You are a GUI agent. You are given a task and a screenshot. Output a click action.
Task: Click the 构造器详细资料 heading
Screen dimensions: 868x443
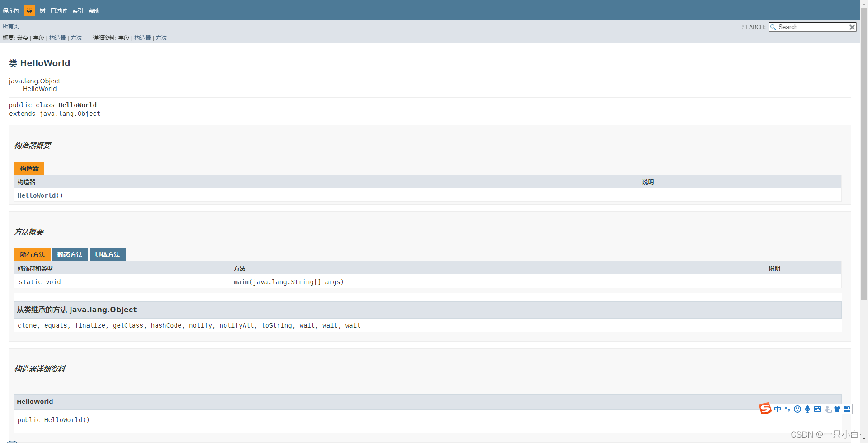point(40,369)
